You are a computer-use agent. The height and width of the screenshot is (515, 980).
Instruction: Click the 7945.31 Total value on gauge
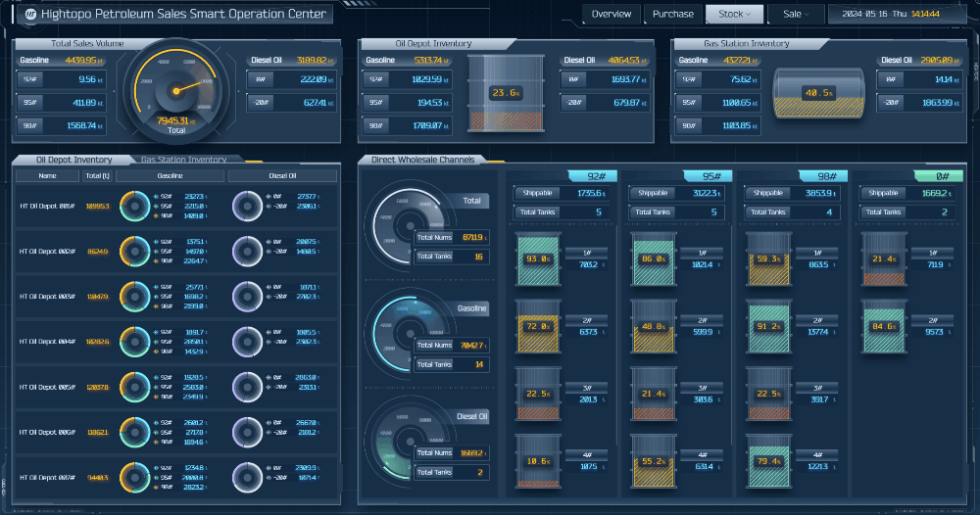(174, 120)
